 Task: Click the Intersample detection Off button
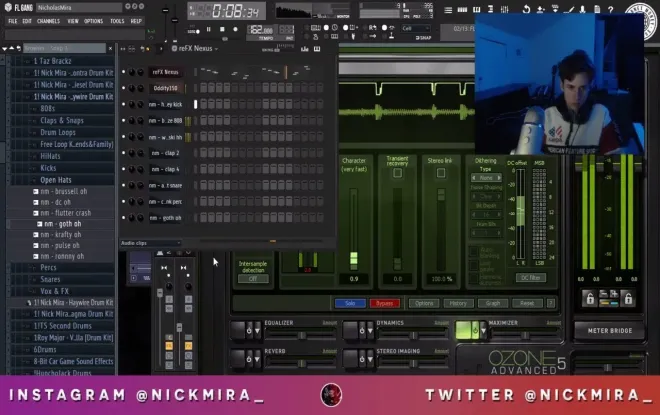coord(253,279)
